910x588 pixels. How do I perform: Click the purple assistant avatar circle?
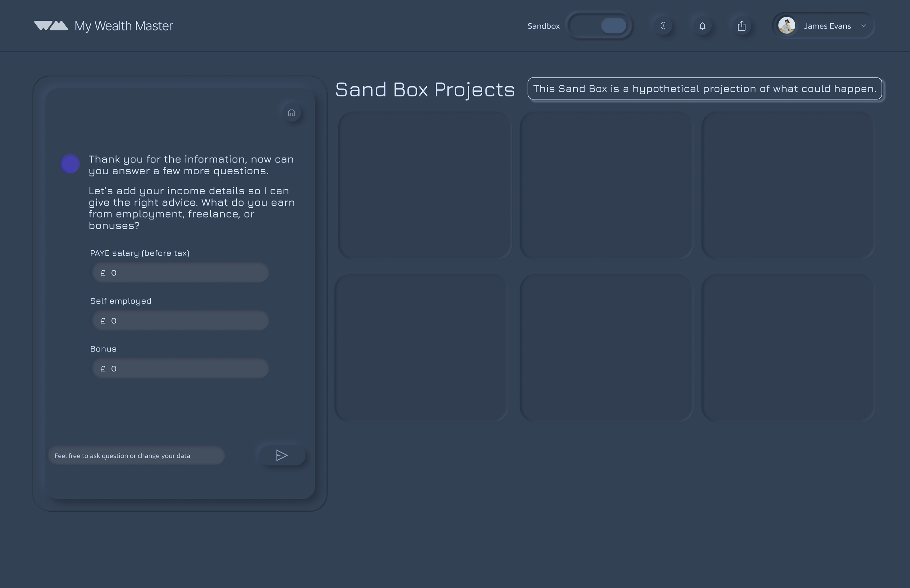point(70,163)
